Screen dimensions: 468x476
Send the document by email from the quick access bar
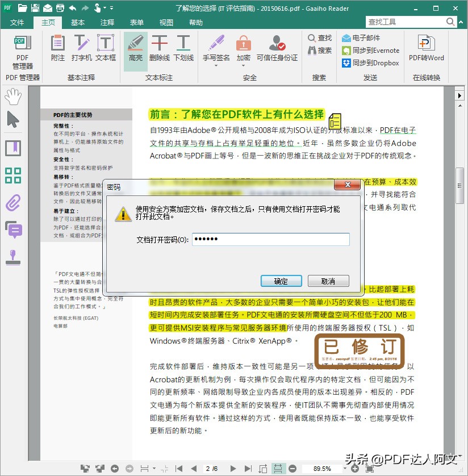tap(48, 8)
